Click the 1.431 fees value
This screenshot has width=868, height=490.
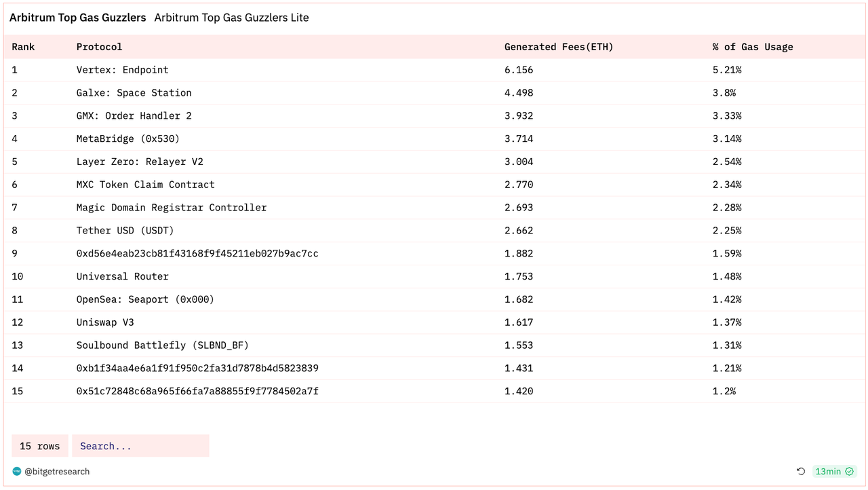click(519, 368)
